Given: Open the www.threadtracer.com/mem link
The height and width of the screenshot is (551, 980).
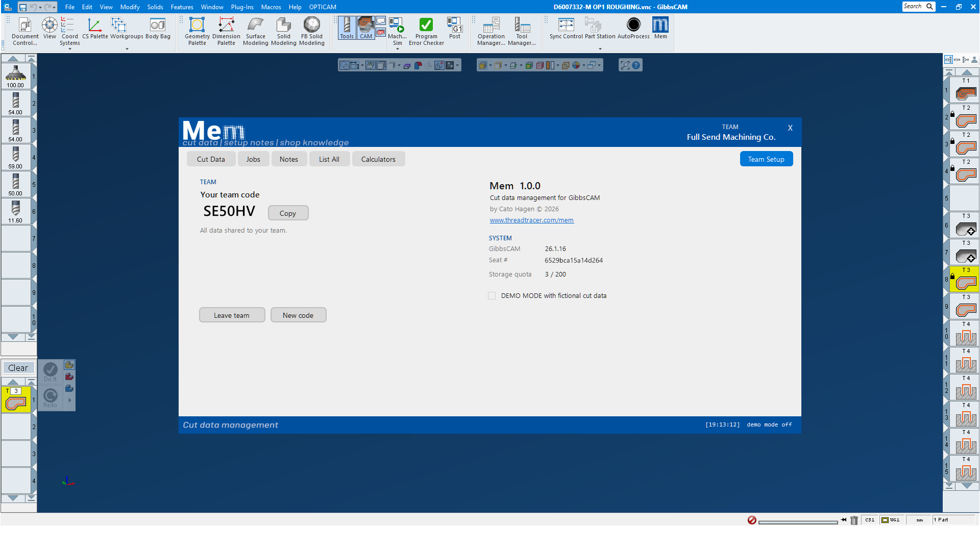Looking at the screenshot, I should pyautogui.click(x=531, y=220).
